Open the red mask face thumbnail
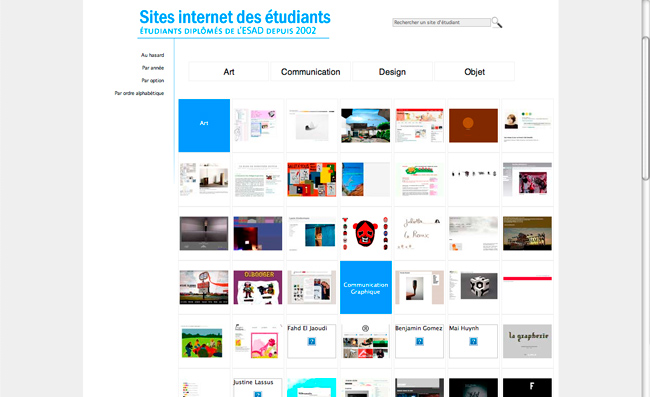This screenshot has width=650, height=397. (x=366, y=233)
